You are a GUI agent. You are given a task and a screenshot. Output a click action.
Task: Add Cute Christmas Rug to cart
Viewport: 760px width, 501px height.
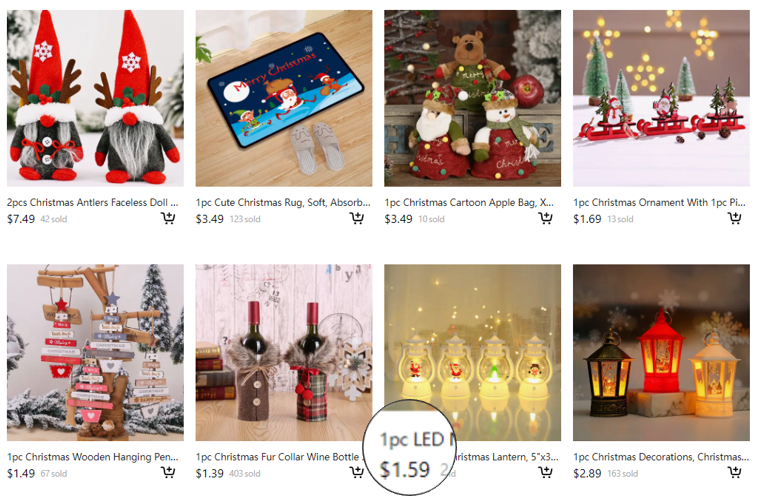(x=357, y=219)
